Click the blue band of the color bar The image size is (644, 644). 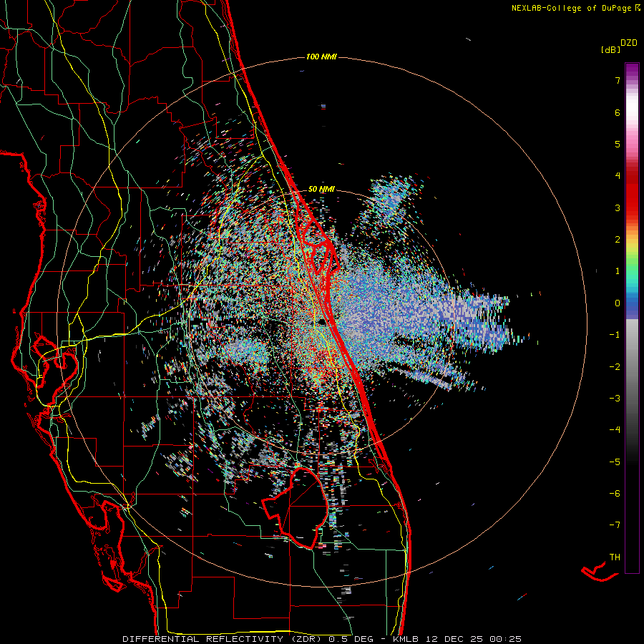632,306
